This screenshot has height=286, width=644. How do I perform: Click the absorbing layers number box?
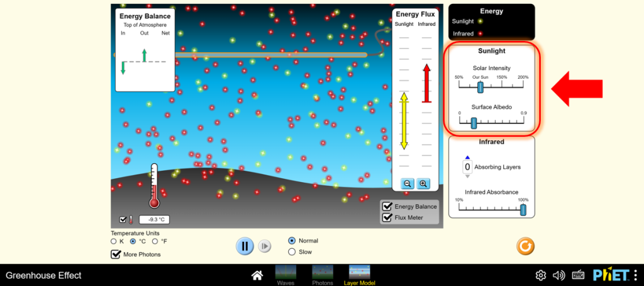[x=467, y=167]
